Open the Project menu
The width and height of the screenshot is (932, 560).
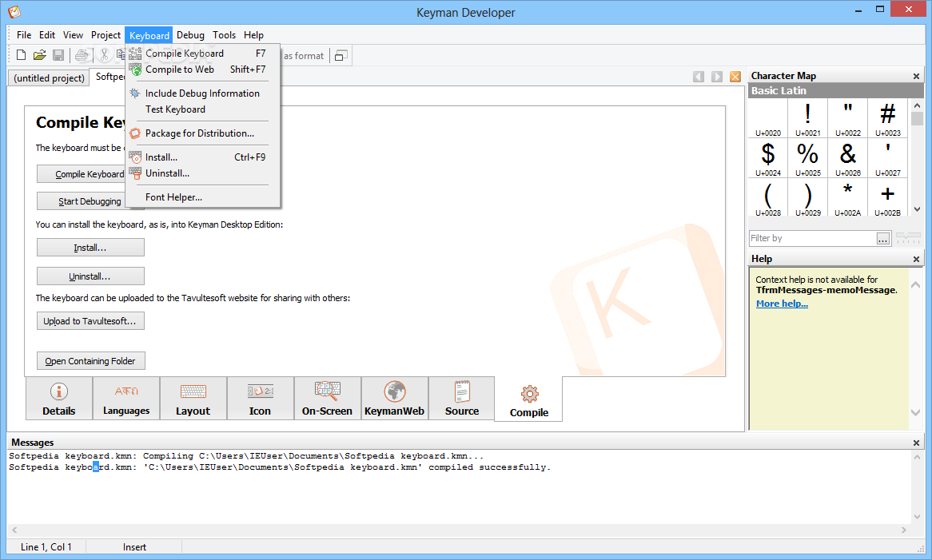pyautogui.click(x=106, y=35)
